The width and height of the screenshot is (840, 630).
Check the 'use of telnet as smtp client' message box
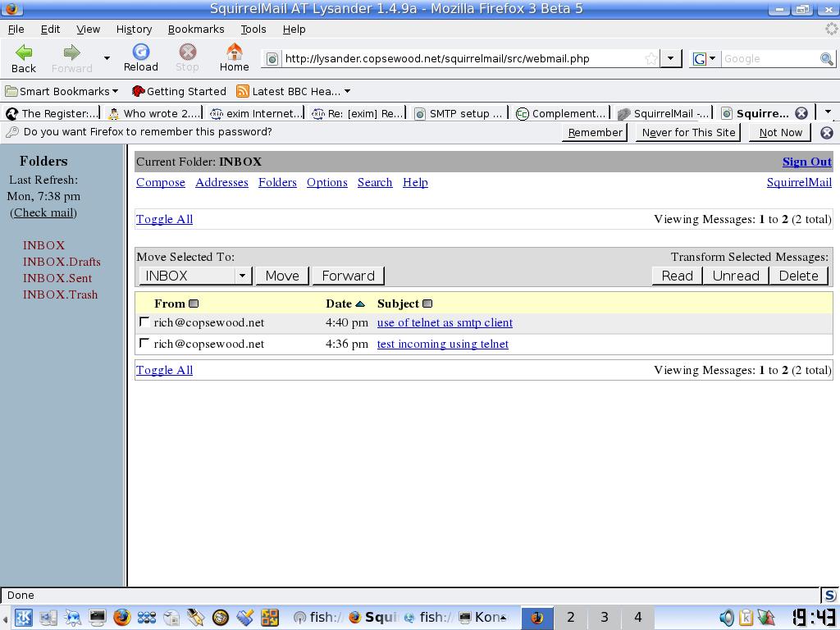[144, 322]
